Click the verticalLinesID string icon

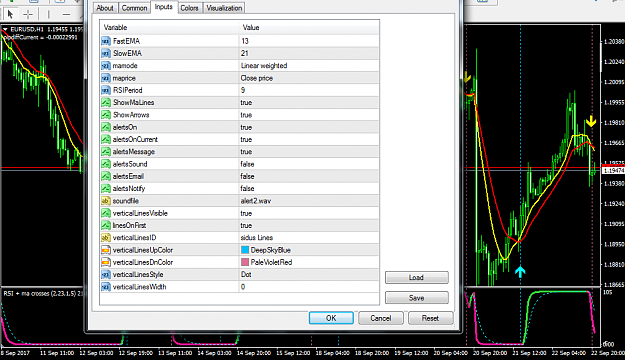[x=106, y=238]
